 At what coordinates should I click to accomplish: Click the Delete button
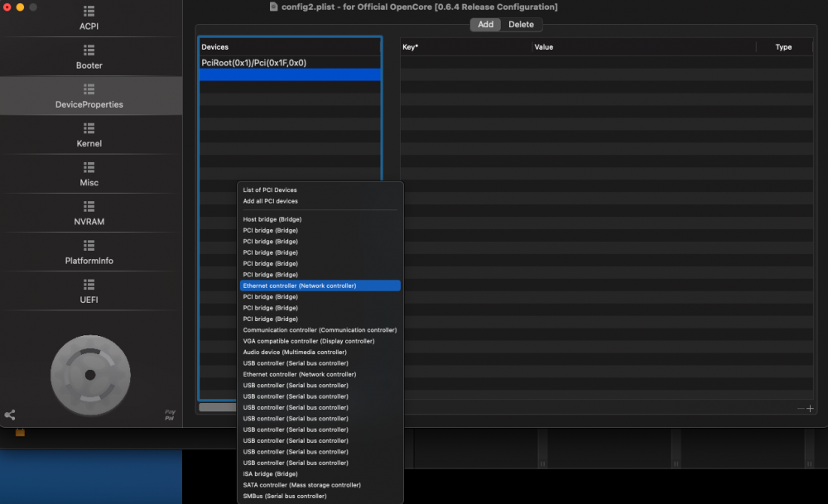(521, 24)
